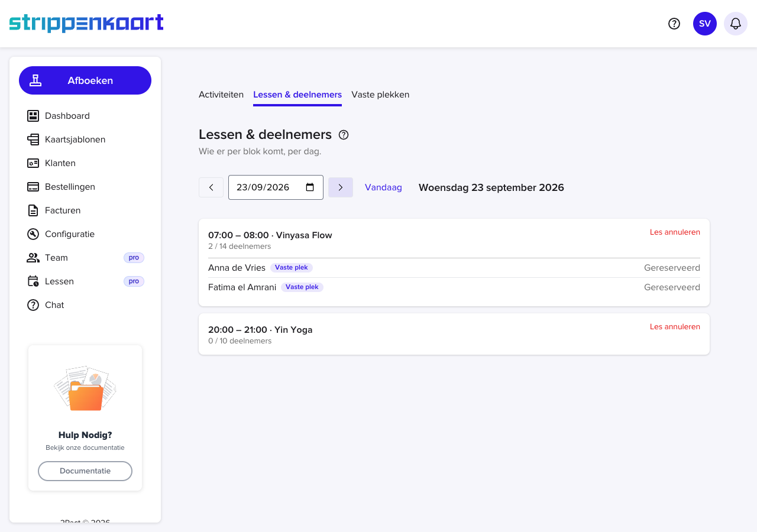Screen dimensions: 757x532
Task: Click the Klanten sidebar icon
Action: [x=33, y=163]
